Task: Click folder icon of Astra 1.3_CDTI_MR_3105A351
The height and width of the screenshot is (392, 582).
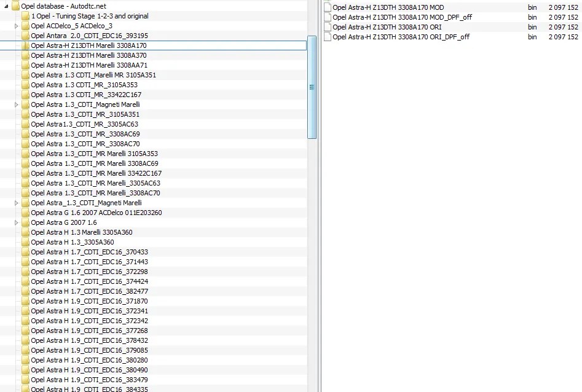Action: [25, 114]
